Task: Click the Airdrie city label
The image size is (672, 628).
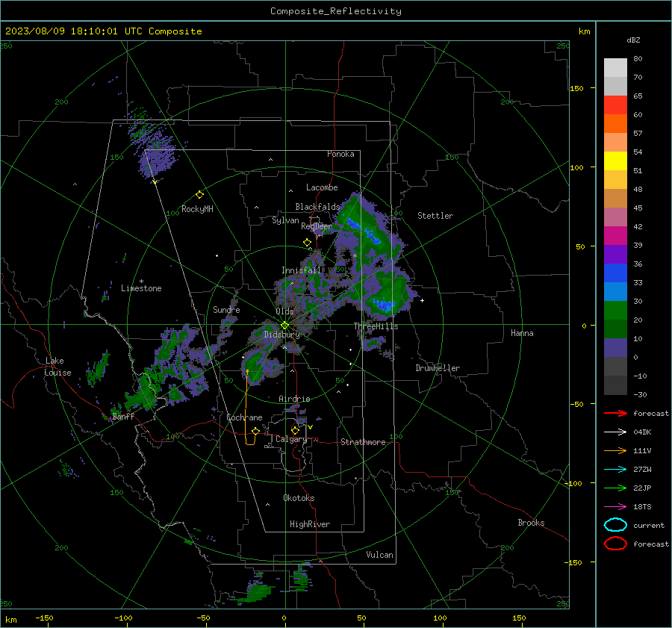Action: pyautogui.click(x=294, y=399)
